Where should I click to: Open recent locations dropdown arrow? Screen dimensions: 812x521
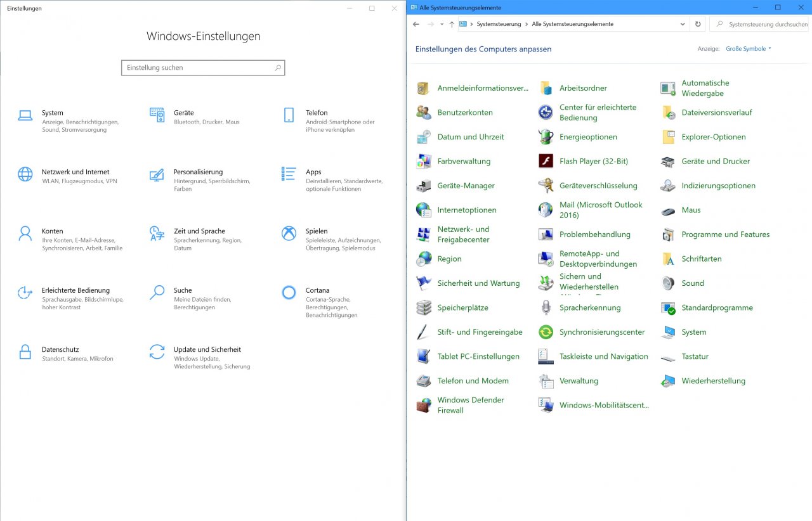tap(441, 24)
